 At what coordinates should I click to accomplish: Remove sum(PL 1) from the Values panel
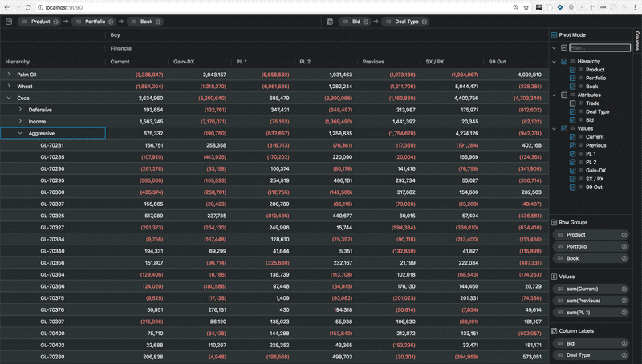(624, 313)
